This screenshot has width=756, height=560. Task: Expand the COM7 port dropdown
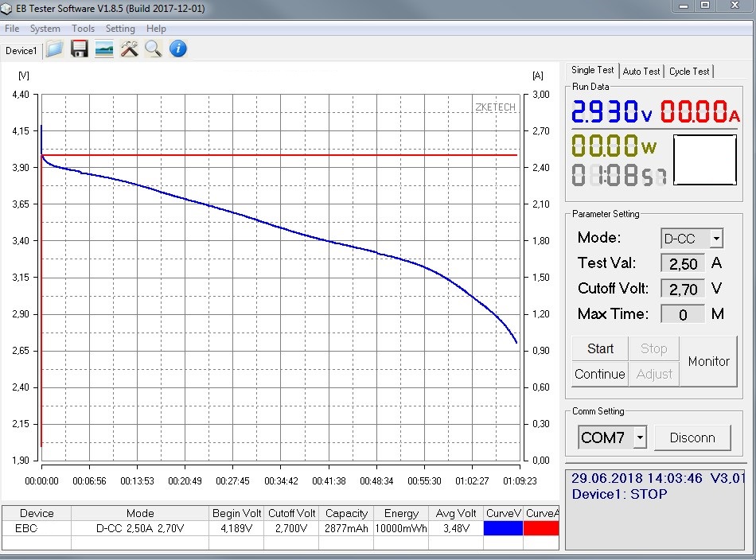click(640, 437)
